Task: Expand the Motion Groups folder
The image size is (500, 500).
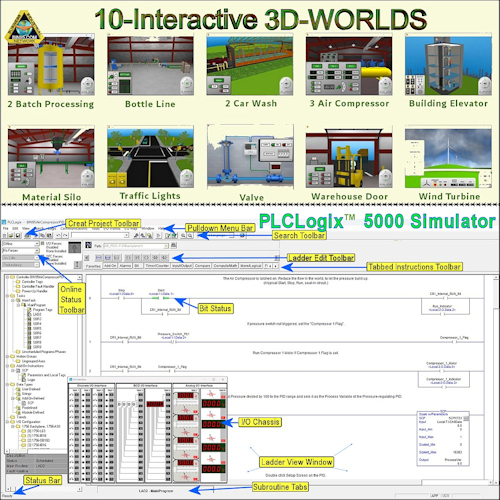Action: click(x=7, y=356)
